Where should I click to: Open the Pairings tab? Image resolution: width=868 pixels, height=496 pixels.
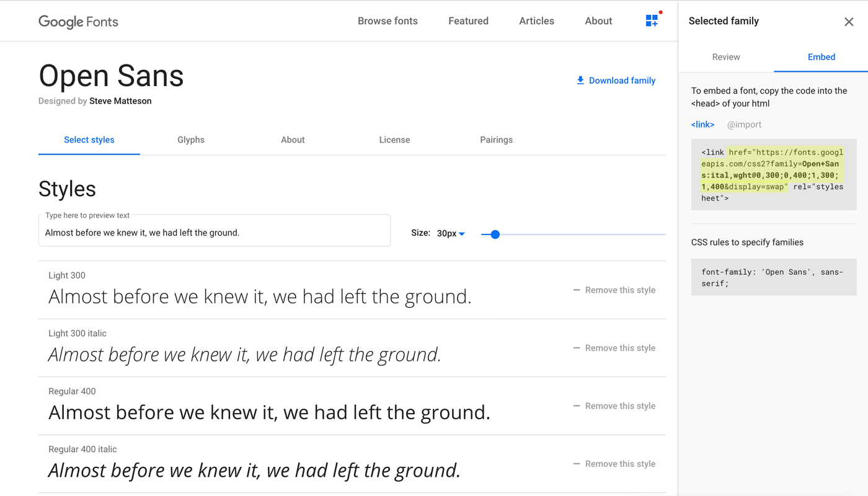496,140
